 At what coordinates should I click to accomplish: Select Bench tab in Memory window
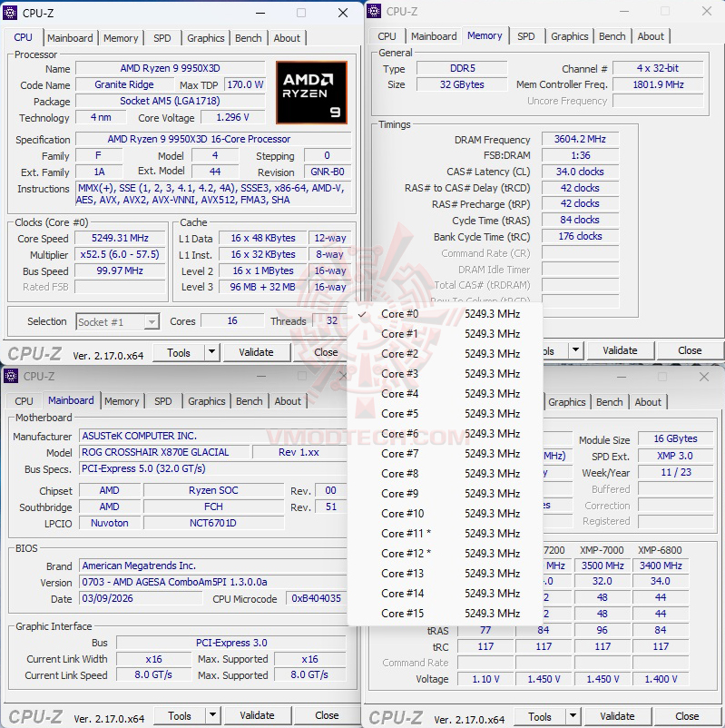coord(612,36)
